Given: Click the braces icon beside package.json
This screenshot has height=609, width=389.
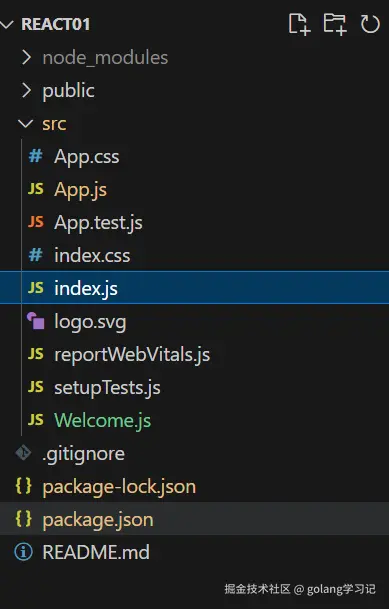Looking at the screenshot, I should (x=23, y=519).
